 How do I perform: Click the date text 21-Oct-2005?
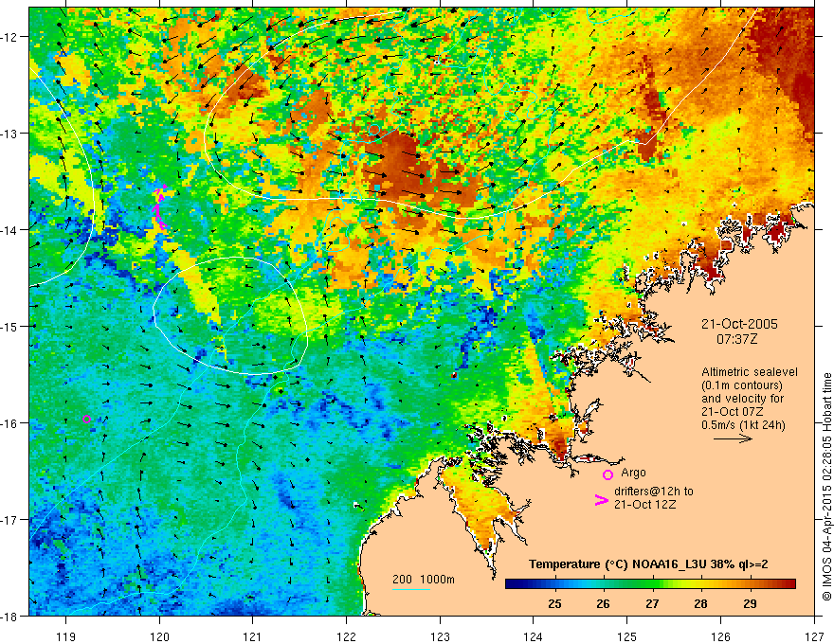[739, 324]
